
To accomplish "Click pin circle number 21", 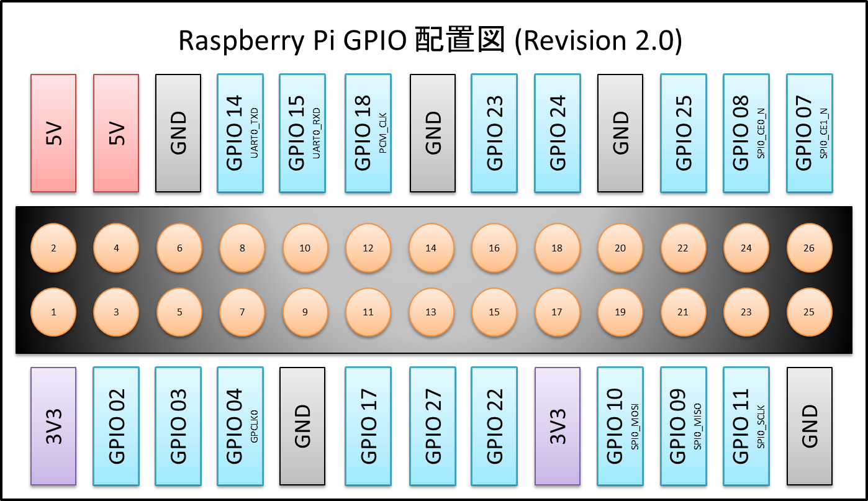I will click(683, 312).
